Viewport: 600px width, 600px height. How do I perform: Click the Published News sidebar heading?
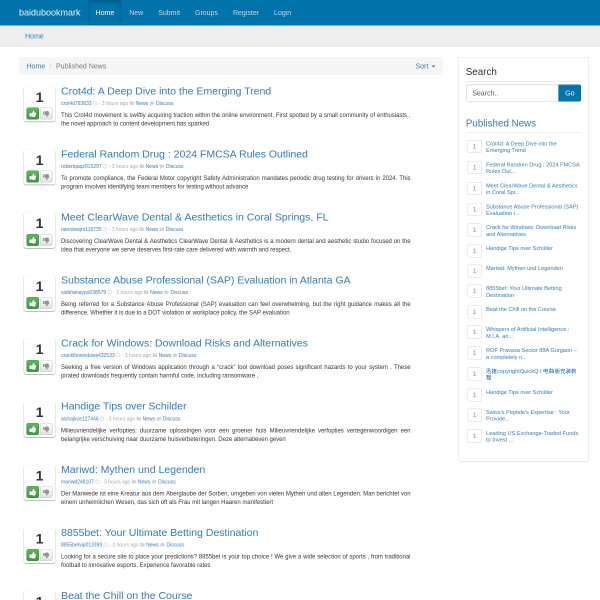click(501, 123)
